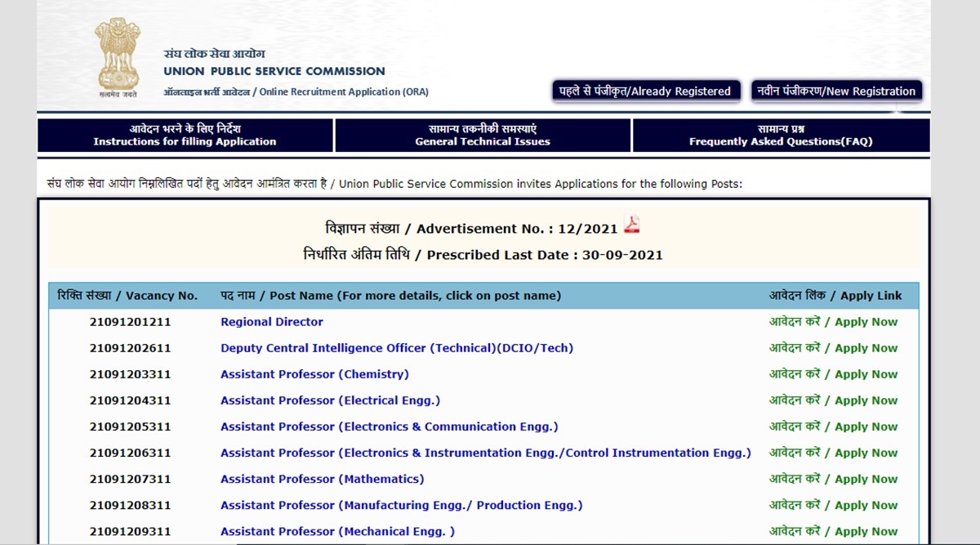View Assistant Professor (Manufacturing Engg.) post details
980x545 pixels.
[x=401, y=505]
